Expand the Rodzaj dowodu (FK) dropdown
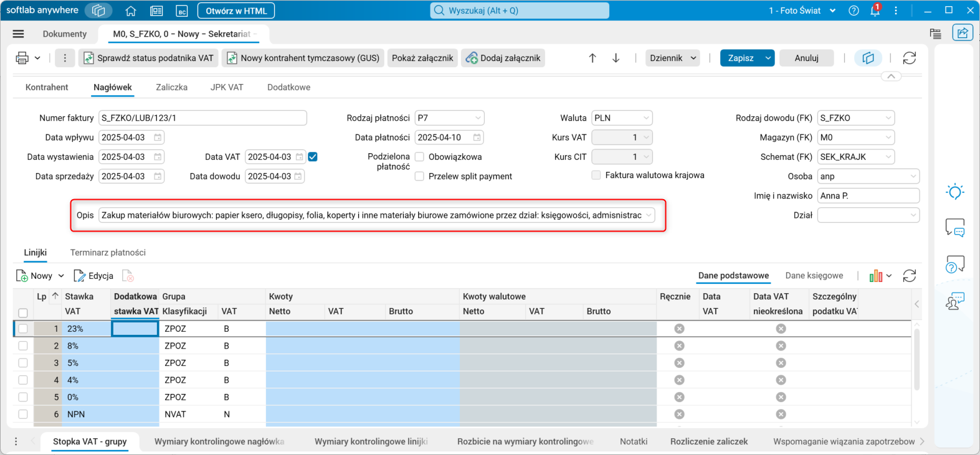980x455 pixels. 888,118
